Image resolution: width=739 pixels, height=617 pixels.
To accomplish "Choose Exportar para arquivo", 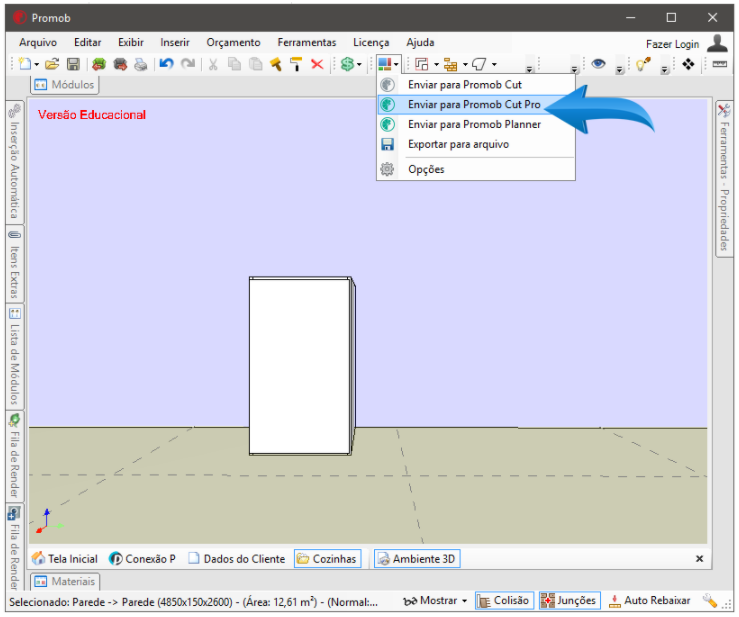I will 476,144.
